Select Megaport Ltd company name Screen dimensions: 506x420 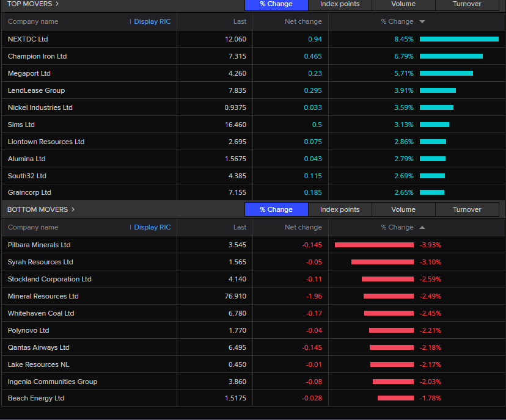tap(29, 73)
